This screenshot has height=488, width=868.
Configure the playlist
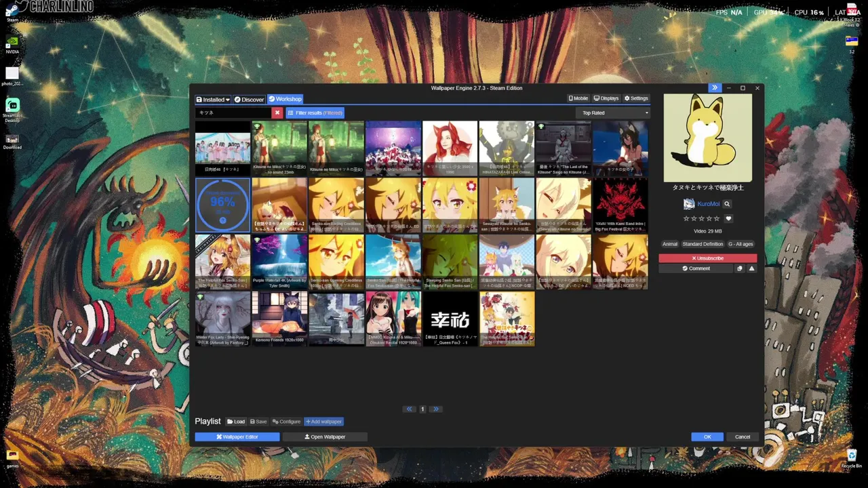286,422
